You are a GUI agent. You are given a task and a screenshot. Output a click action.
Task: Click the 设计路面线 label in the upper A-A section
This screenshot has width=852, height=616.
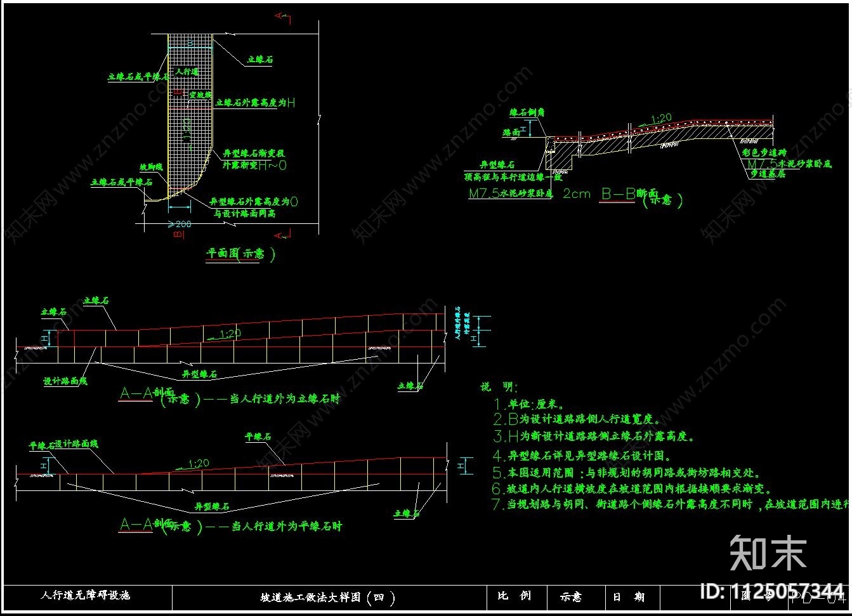point(65,381)
